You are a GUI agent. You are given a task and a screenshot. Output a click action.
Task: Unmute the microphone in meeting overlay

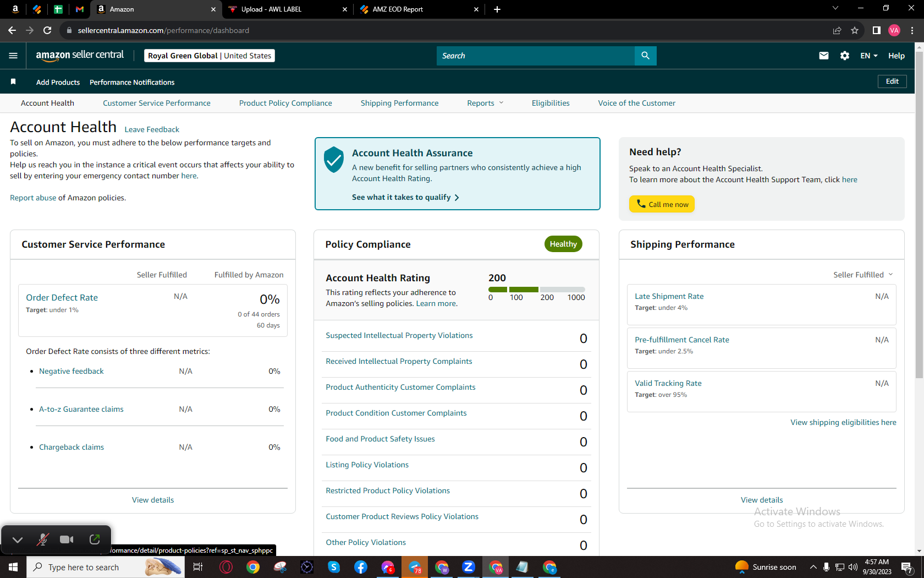point(42,539)
